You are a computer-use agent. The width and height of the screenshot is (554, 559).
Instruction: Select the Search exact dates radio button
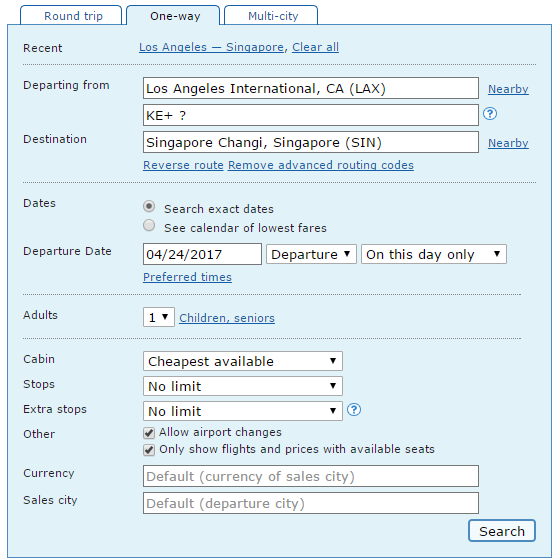[149, 206]
